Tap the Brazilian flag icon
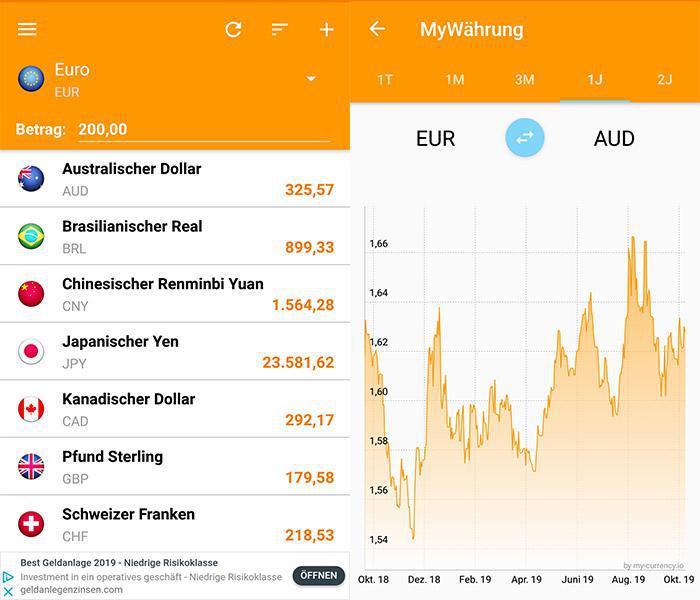Screen dimensions: 700x600 [31, 236]
